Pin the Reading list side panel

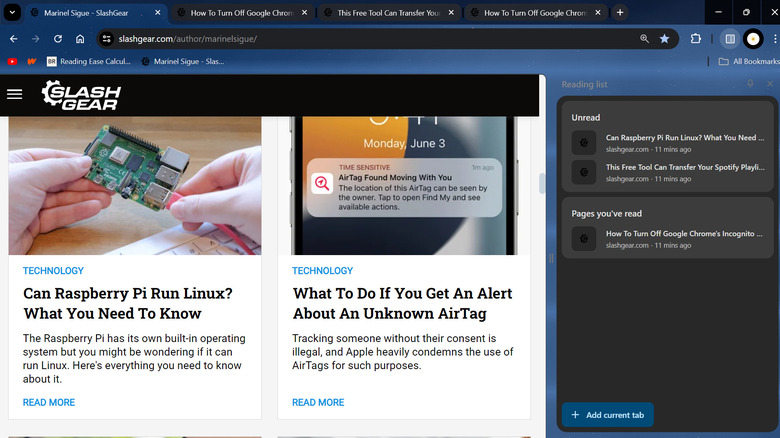click(x=751, y=85)
